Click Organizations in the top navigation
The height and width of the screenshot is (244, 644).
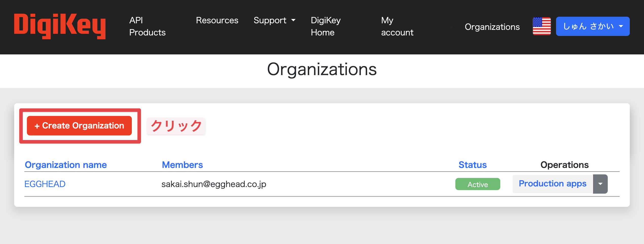tap(492, 27)
